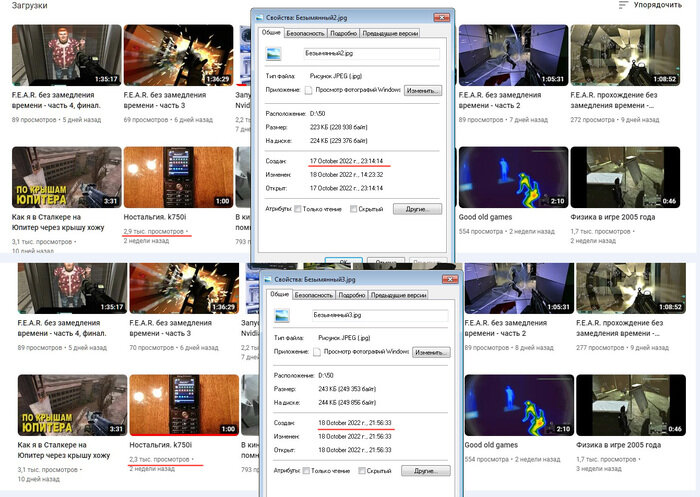Click Создан date 17 October 2022 23:14:14
Screen dimensions: 700x497
pos(346,161)
